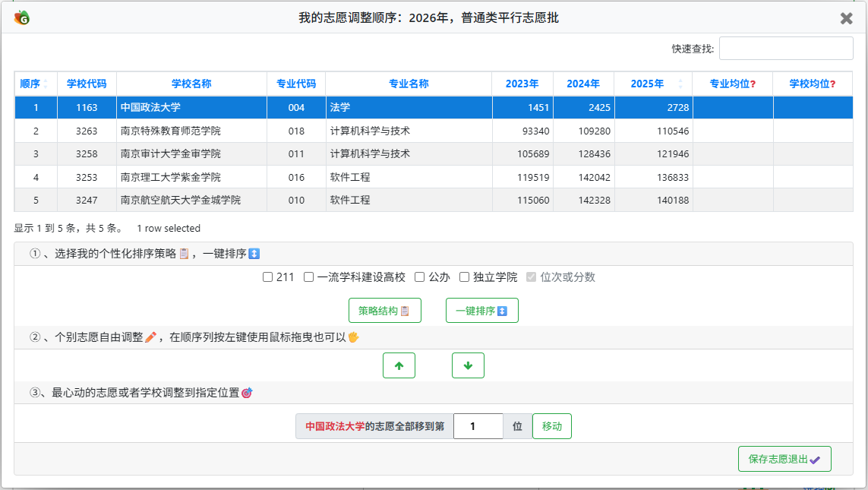Viewport: 868px width, 490px height.
Task: Click the 2025 rank value 121946
Action: pos(673,154)
